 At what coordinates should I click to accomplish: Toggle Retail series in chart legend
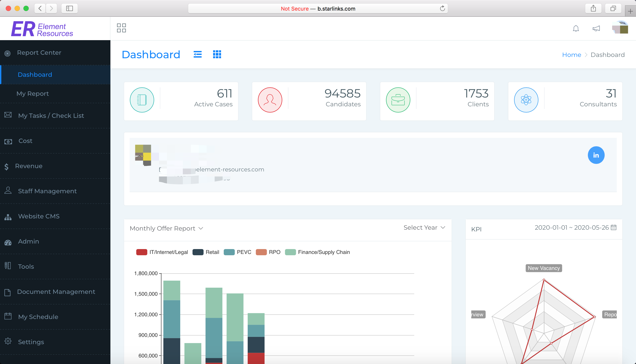[206, 252]
